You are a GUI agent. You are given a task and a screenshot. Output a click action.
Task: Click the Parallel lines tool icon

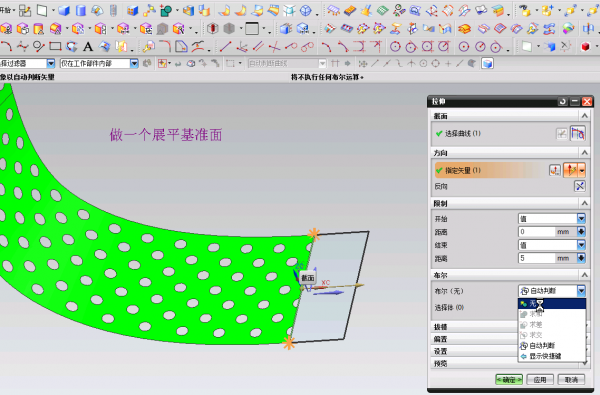(x=258, y=47)
